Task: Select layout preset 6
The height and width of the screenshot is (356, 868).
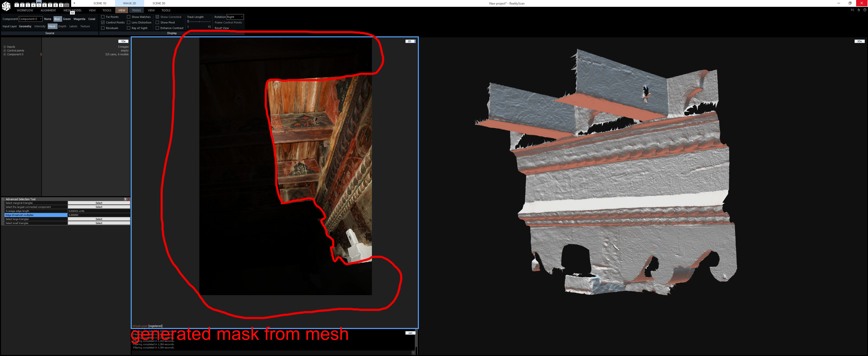Action: [x=44, y=5]
